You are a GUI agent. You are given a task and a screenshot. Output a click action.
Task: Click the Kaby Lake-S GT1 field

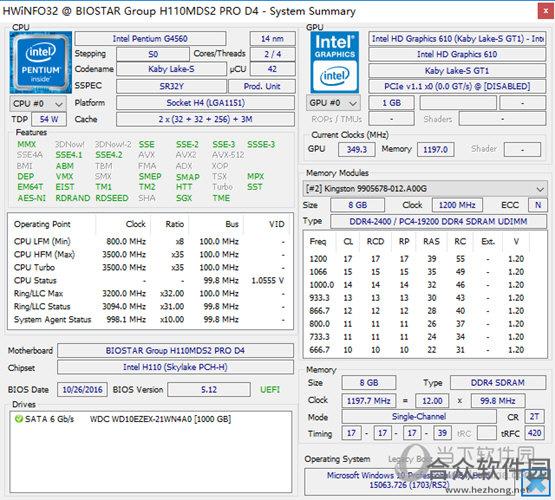pos(457,71)
